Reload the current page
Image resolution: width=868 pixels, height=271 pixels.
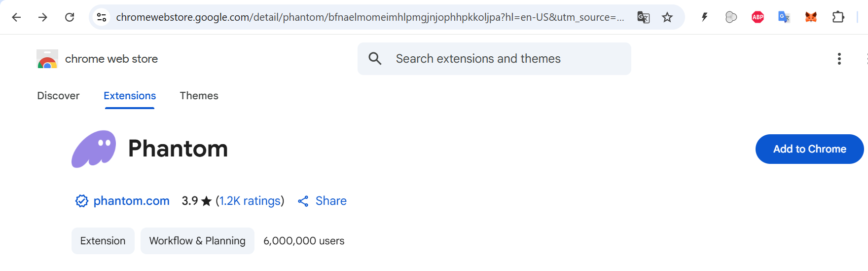tap(70, 17)
